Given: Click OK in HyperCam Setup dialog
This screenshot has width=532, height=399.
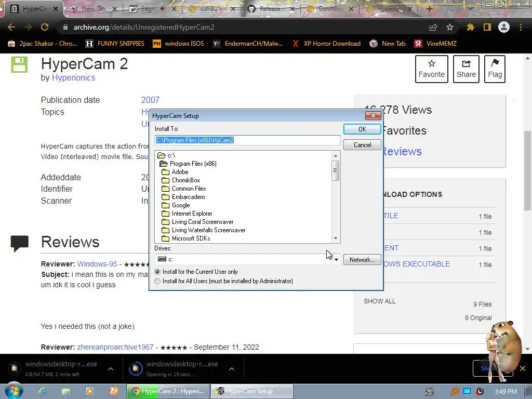Looking at the screenshot, I should (x=362, y=129).
